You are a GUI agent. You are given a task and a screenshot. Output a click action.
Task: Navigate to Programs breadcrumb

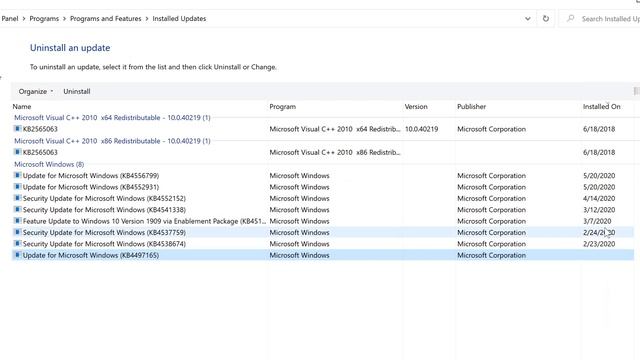(x=44, y=19)
